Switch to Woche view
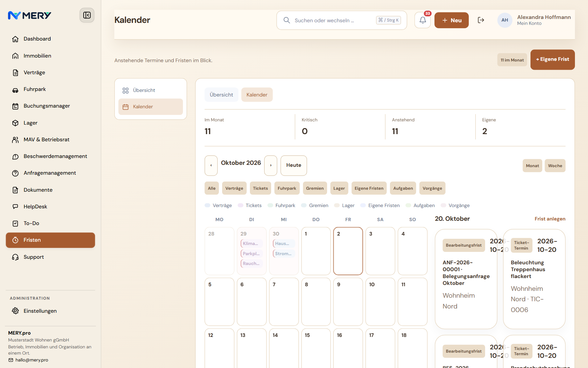Screen dimensions: 588x368 coord(555,166)
